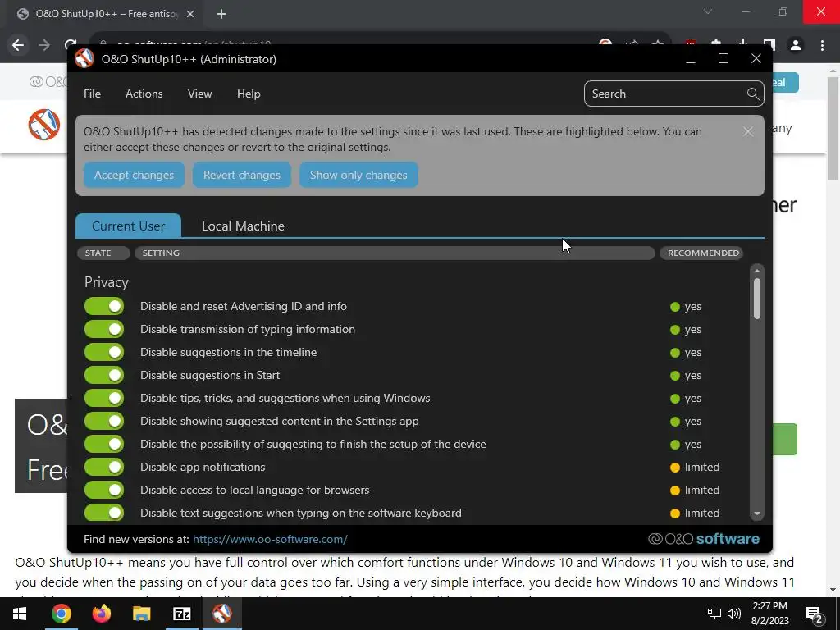This screenshot has height=630, width=840.
Task: Open the View menu
Action: tap(200, 94)
